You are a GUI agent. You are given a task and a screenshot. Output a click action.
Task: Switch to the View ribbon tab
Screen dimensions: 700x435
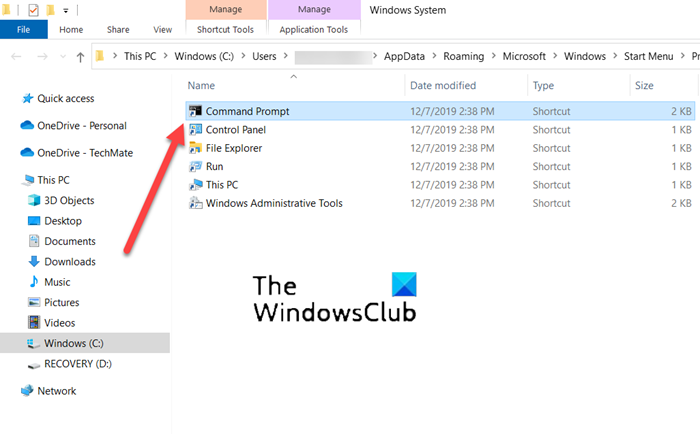(162, 29)
